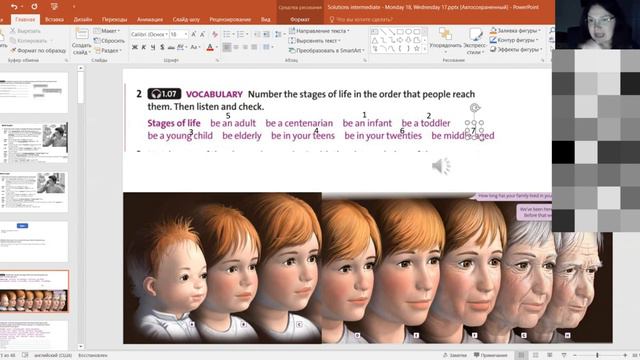Select the aging faces thumbnail in slide panel
Image resolution: width=640 pixels, height=360 pixels.
click(x=34, y=291)
